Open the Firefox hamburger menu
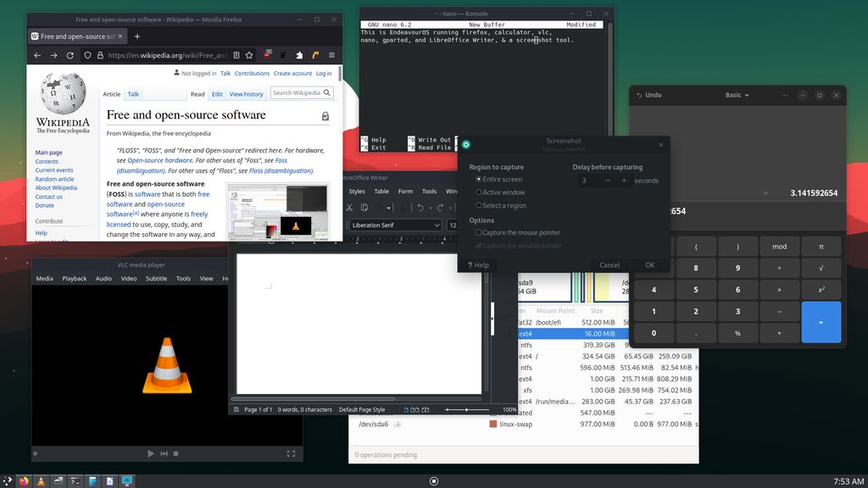Viewport: 868px width, 488px height. pos(331,55)
